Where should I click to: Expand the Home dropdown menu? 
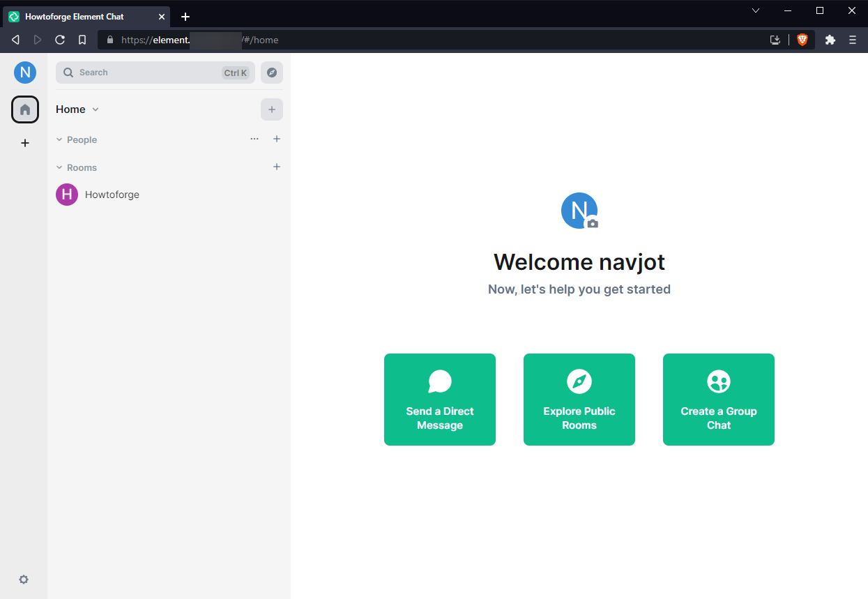pyautogui.click(x=96, y=109)
